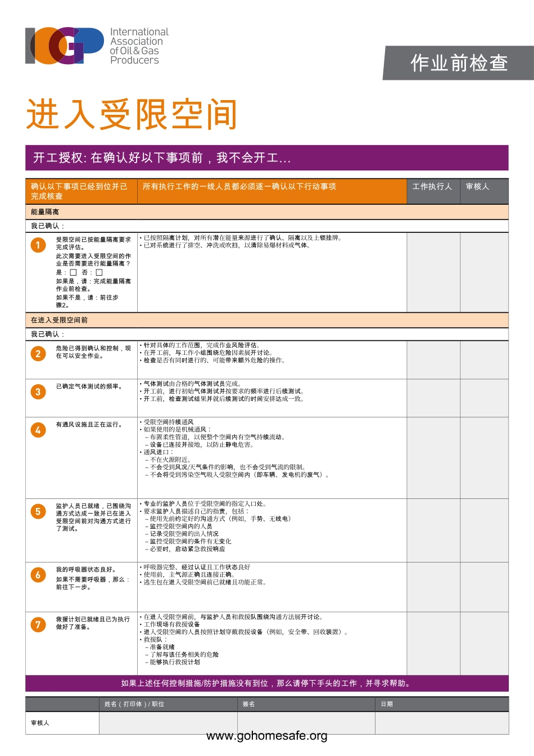This screenshot has height=756, width=534.
Task: Click the purple stop-work warning banner
Action: (267, 683)
